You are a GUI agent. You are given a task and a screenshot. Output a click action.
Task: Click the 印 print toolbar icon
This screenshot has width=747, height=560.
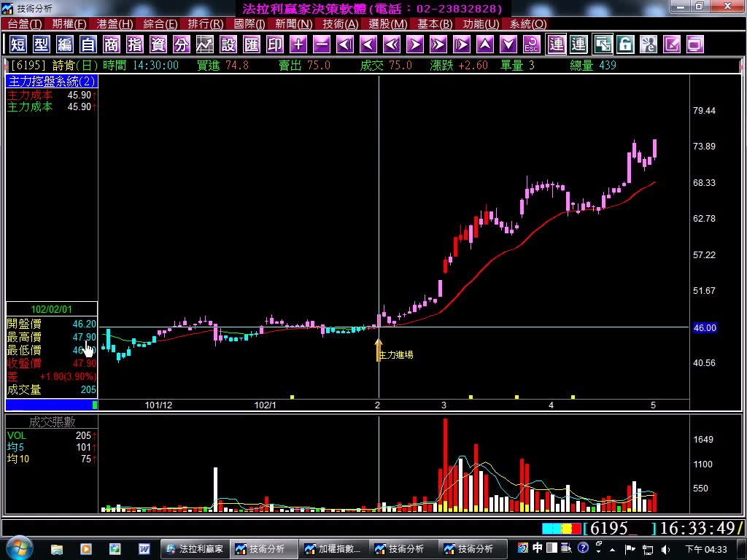(275, 44)
